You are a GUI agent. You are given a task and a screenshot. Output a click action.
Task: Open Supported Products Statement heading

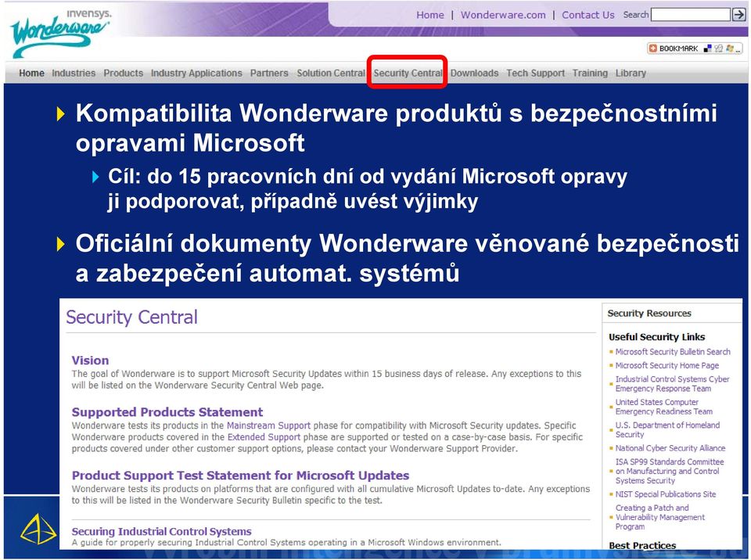pyautogui.click(x=167, y=412)
